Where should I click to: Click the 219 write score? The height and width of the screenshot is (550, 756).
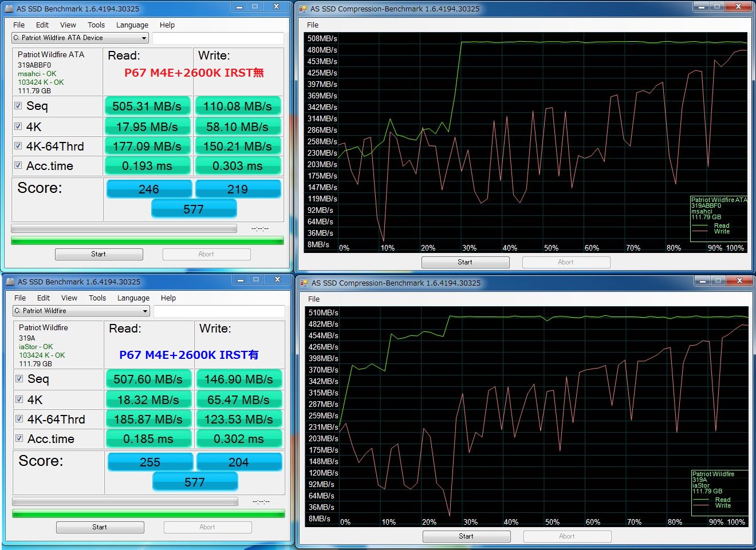[x=238, y=189]
